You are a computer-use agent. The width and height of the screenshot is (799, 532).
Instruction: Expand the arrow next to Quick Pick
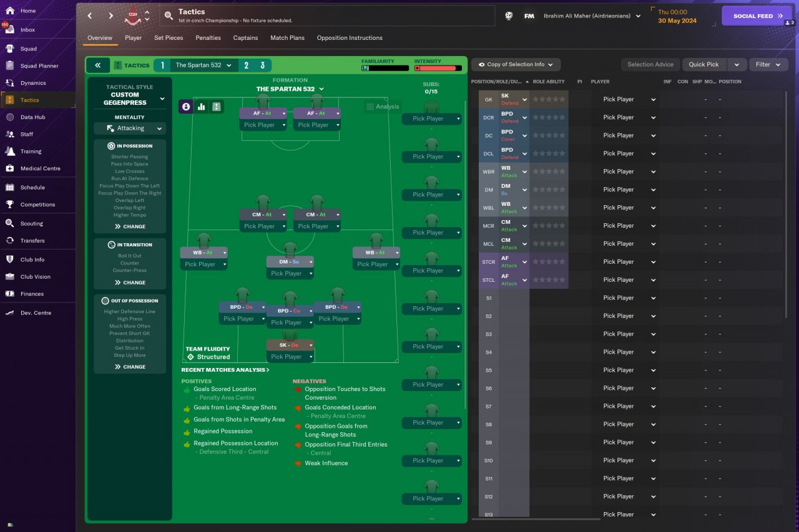tap(737, 65)
